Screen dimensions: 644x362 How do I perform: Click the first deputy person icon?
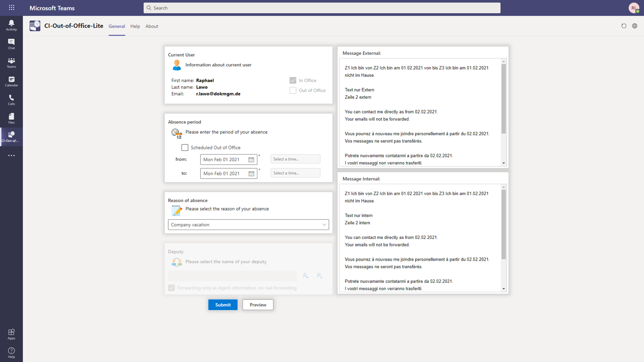[305, 276]
